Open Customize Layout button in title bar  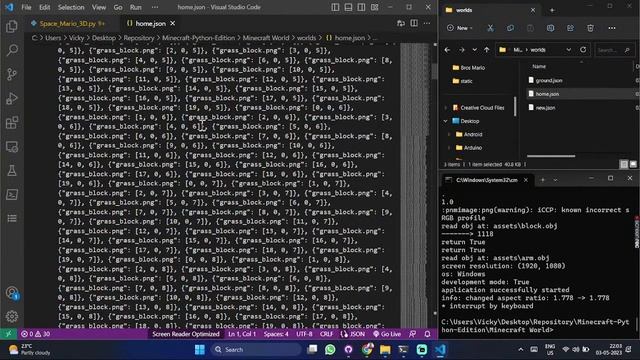374,7
